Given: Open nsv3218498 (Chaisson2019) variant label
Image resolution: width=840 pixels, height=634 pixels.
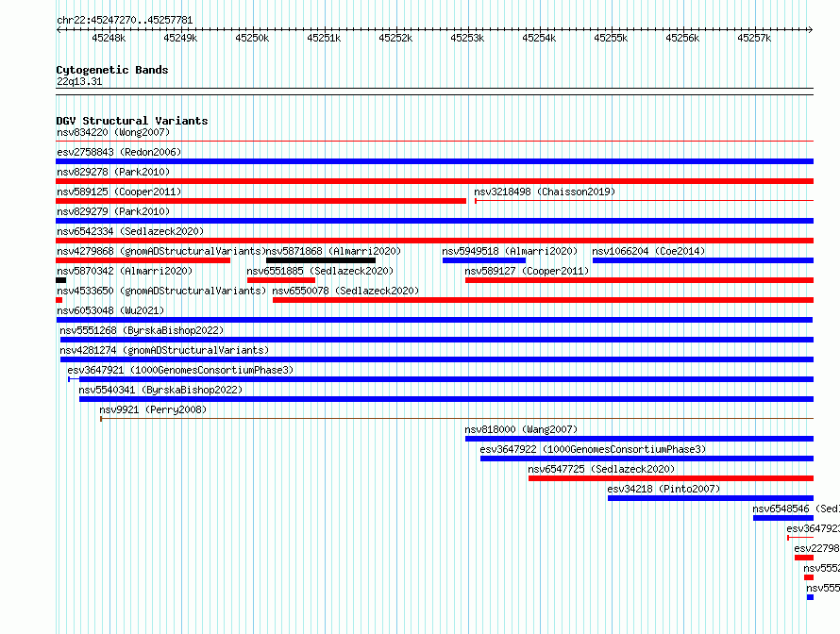Looking at the screenshot, I should point(545,192).
